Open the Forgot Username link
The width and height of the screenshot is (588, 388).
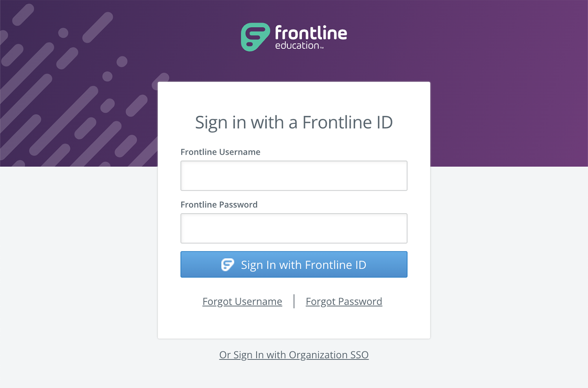(242, 301)
